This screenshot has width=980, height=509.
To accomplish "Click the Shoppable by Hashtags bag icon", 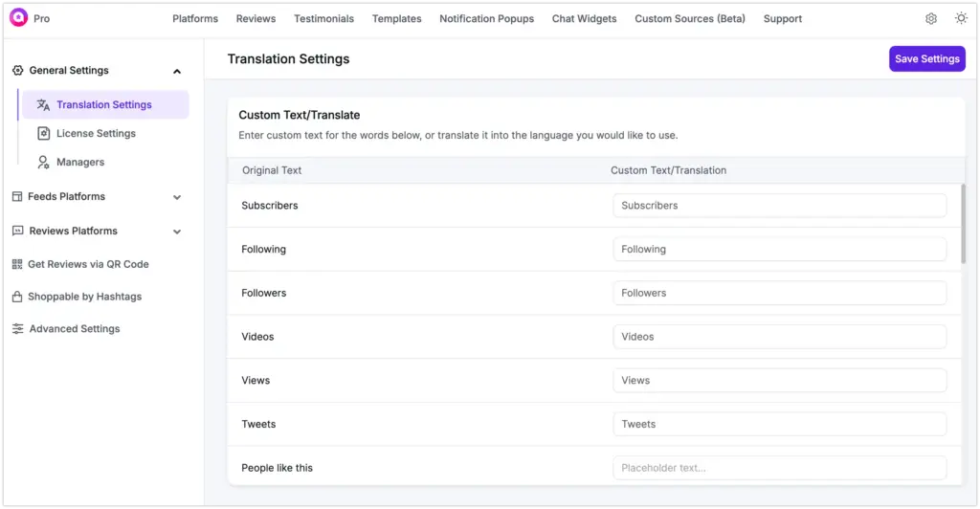I will pyautogui.click(x=17, y=297).
